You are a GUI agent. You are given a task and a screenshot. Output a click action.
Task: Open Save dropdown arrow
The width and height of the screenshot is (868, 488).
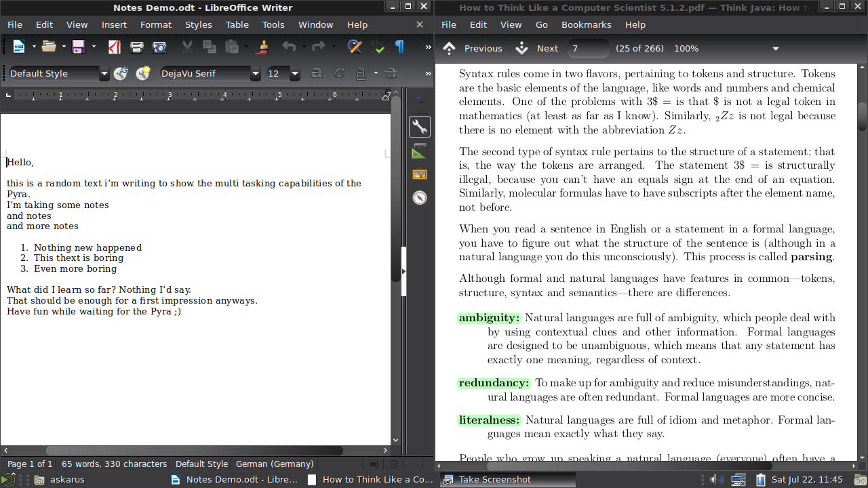[x=94, y=47]
